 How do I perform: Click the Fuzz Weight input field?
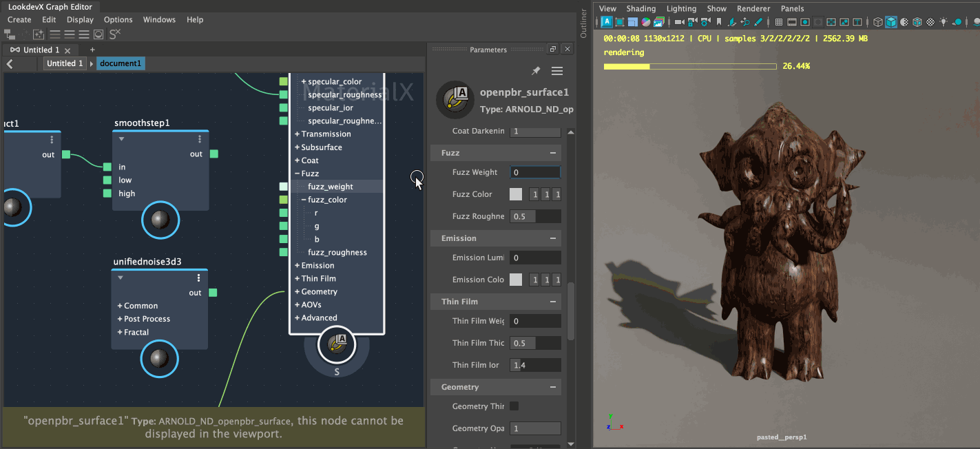pos(535,172)
